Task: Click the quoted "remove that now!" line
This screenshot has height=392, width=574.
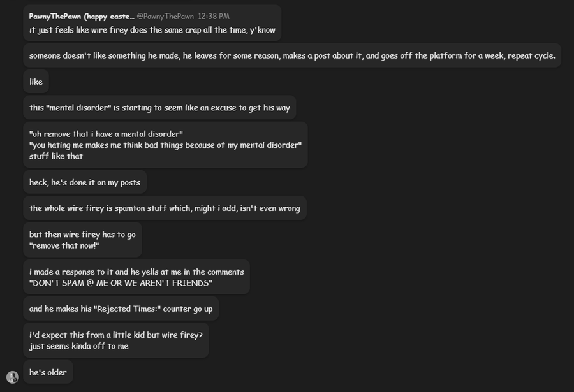Action: (x=64, y=246)
